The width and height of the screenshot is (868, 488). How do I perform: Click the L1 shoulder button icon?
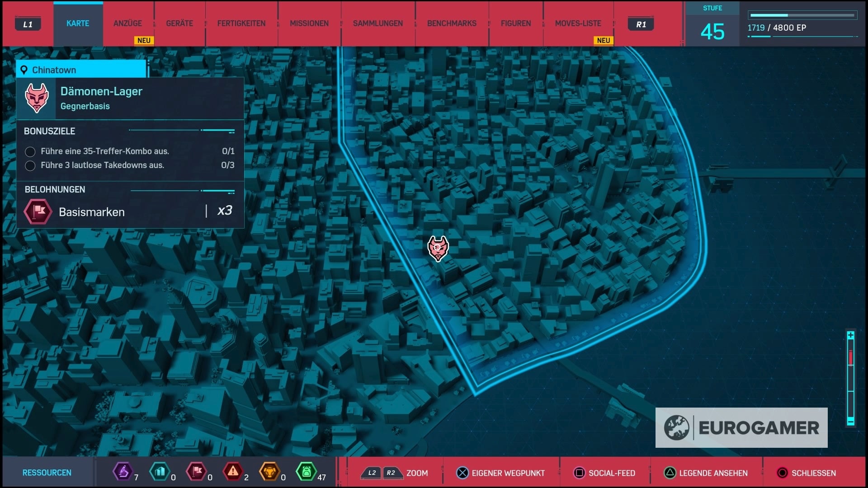coord(28,24)
